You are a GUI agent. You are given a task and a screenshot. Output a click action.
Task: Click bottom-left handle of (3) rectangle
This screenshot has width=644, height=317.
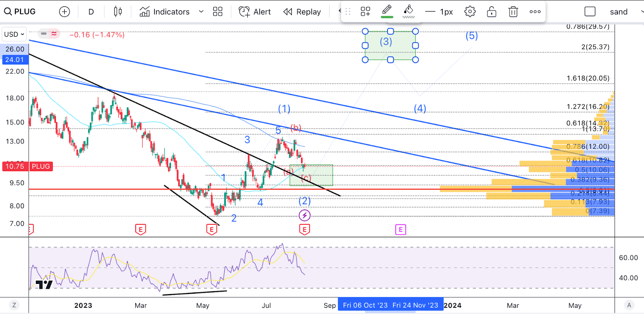[365, 60]
